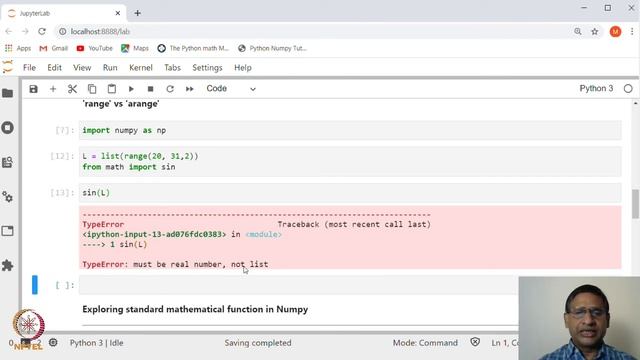Copy the selected cell from the toolbar

[92, 89]
